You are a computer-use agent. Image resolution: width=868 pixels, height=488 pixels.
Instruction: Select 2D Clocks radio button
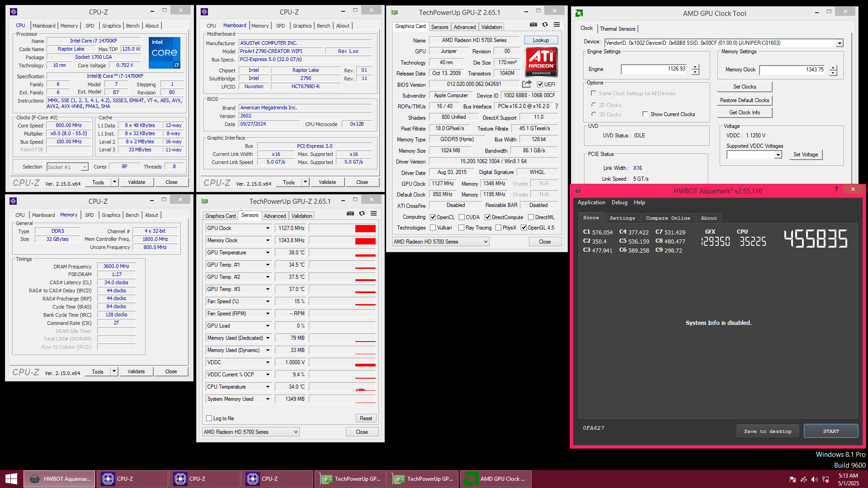[594, 105]
